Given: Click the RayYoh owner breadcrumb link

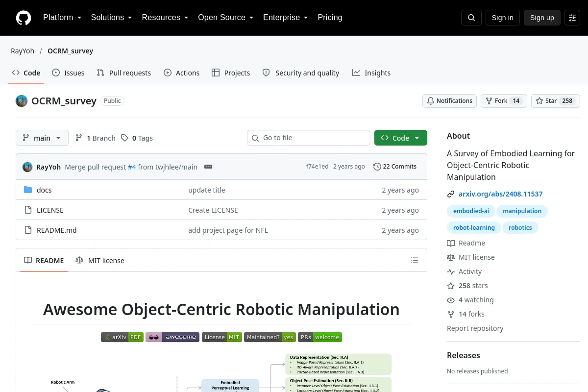Looking at the screenshot, I should pos(23,51).
